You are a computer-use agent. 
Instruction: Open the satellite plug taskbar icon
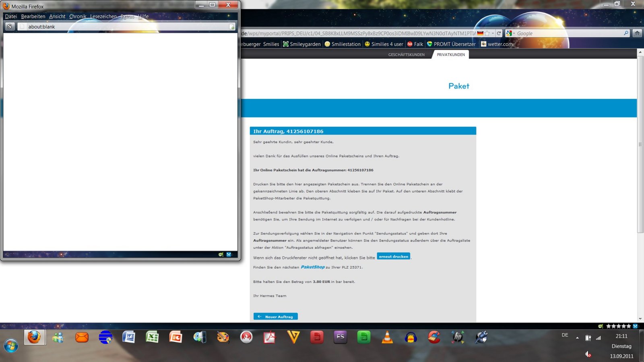(x=481, y=337)
